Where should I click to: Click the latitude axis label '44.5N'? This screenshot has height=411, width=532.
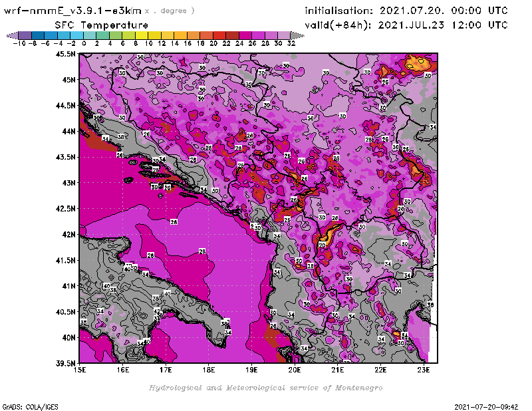point(65,106)
